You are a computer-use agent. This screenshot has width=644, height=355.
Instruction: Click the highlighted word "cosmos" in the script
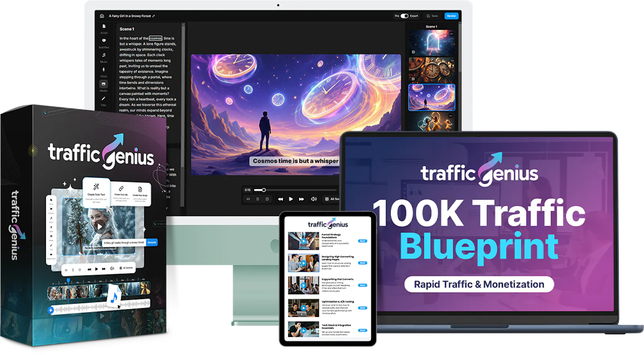[x=156, y=38]
